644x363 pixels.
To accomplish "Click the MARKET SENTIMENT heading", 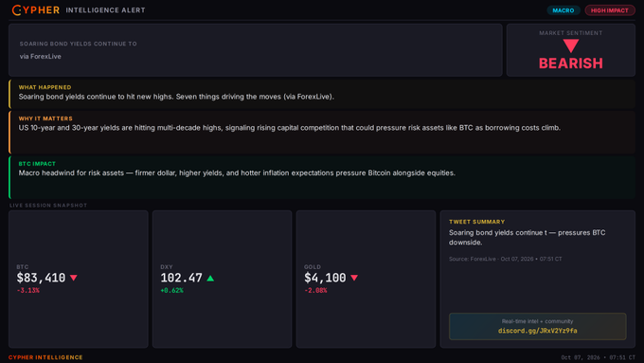I will (x=570, y=33).
